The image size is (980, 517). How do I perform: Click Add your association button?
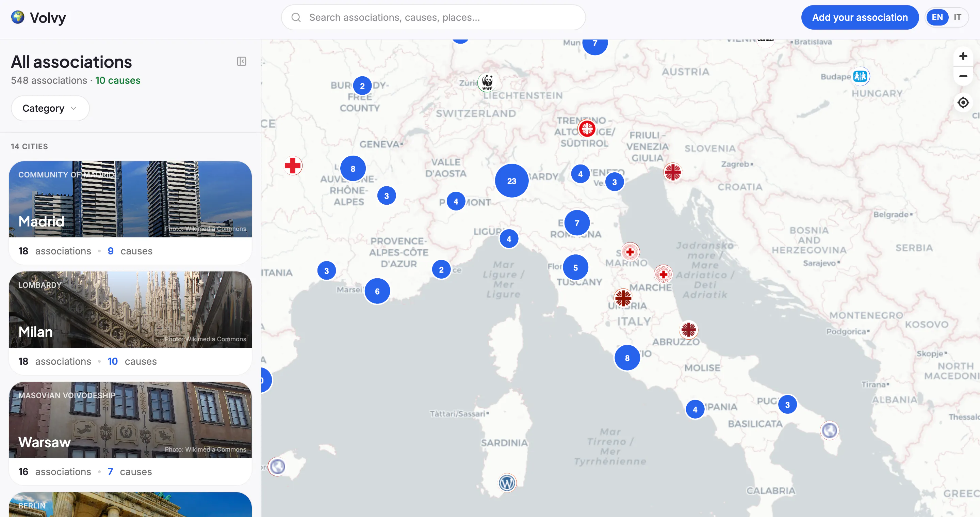(860, 17)
